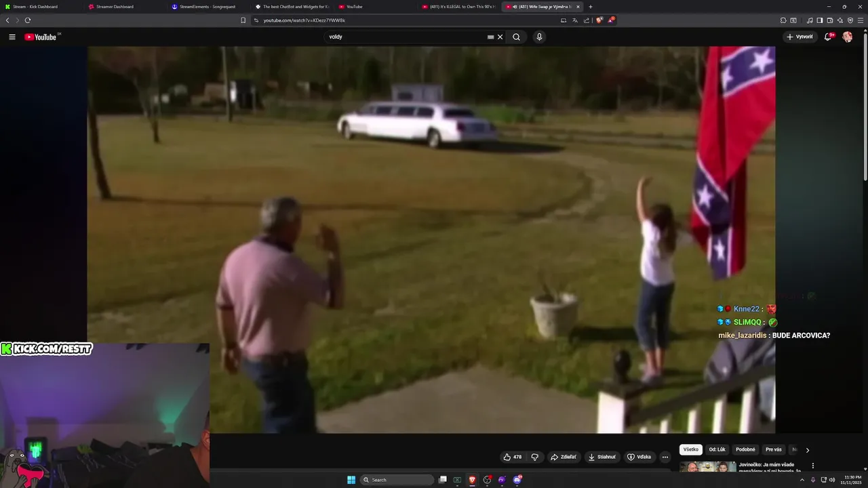Open the on-screen keyboard icon in search box
Image resolution: width=868 pixels, height=488 pixels.
[x=490, y=37]
